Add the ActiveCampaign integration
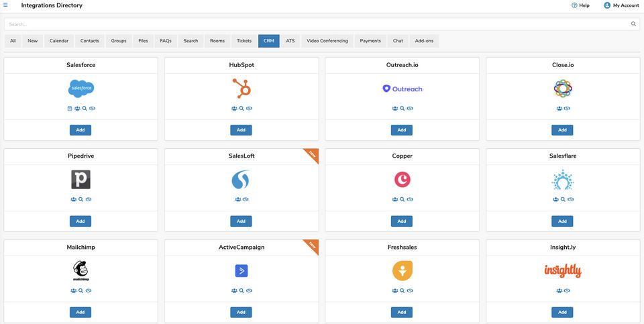The height and width of the screenshot is (324, 644). (241, 313)
